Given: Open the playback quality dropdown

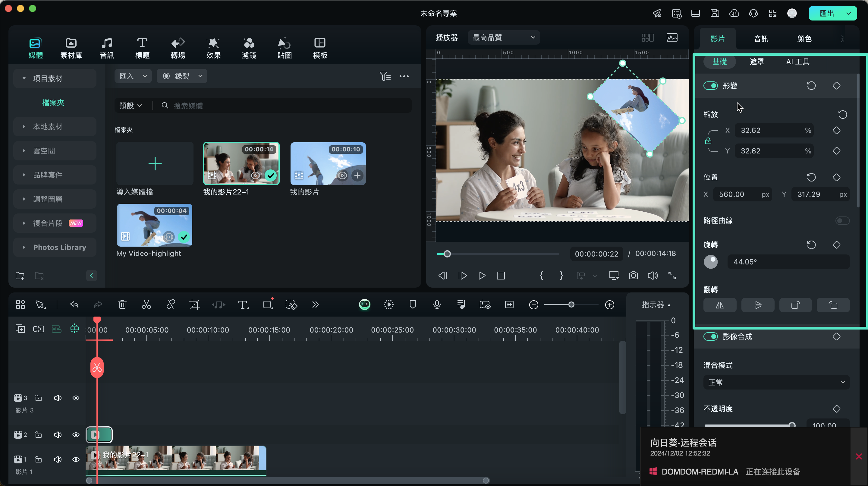Looking at the screenshot, I should [x=503, y=37].
